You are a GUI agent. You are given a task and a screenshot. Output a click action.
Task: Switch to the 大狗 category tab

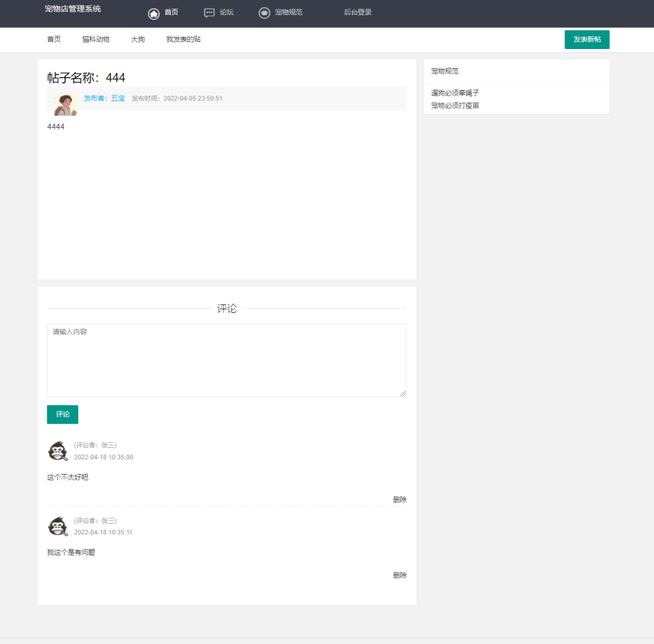tap(138, 39)
